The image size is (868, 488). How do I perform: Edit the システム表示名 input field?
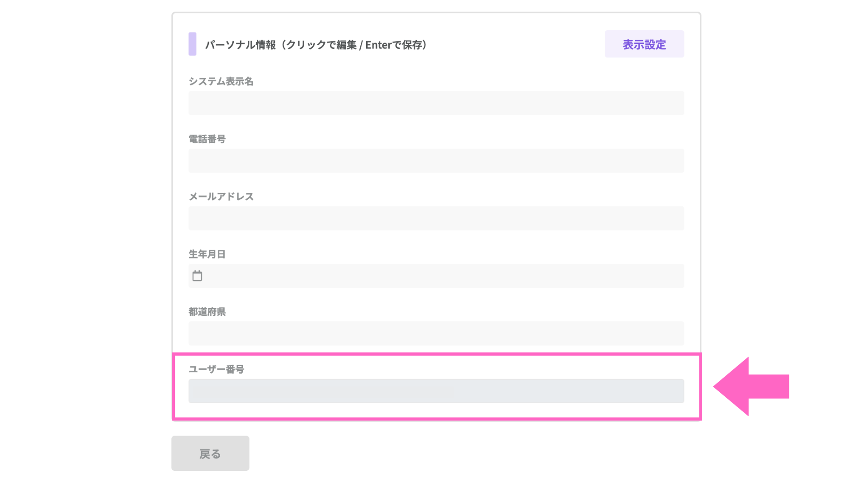click(x=436, y=103)
